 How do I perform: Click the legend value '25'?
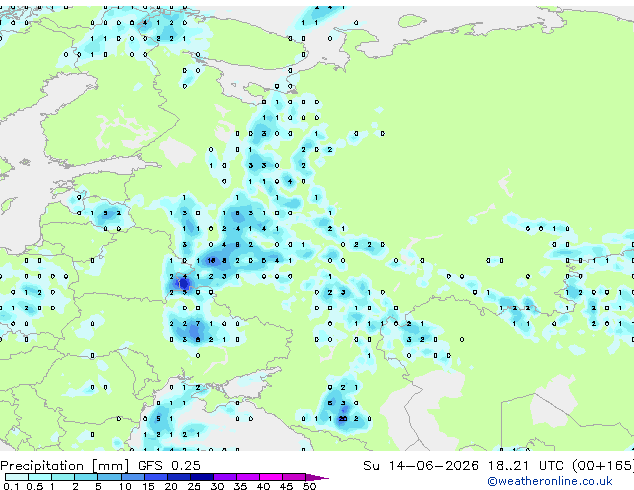coord(194,486)
